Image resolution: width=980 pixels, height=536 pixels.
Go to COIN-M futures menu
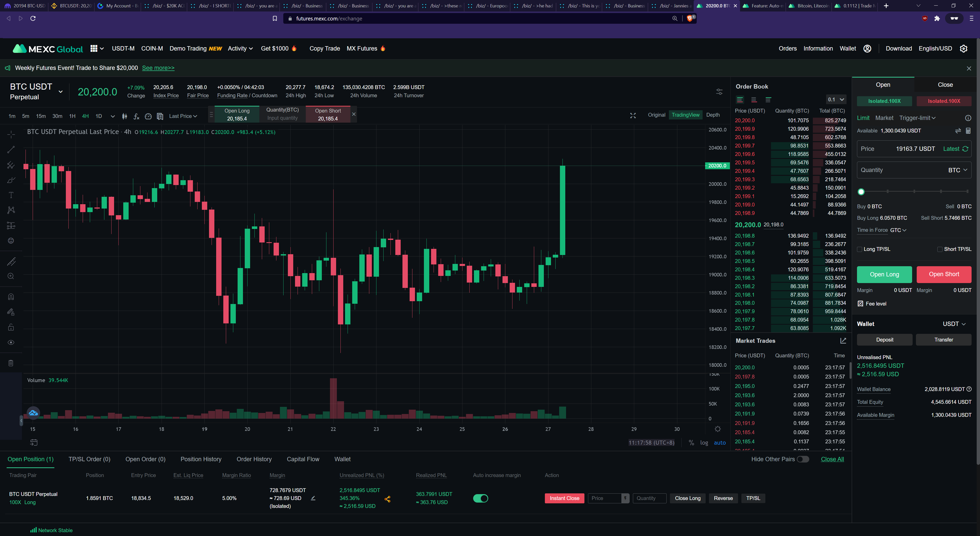(x=152, y=48)
